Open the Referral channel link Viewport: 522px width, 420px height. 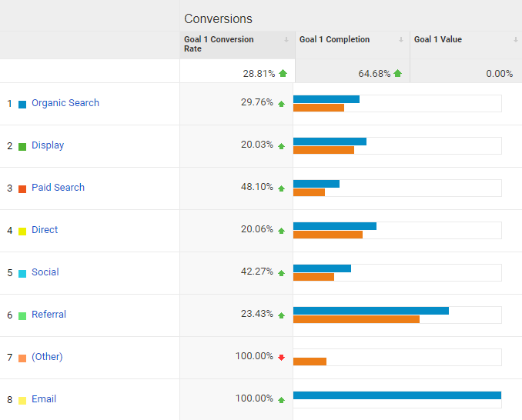coord(49,315)
